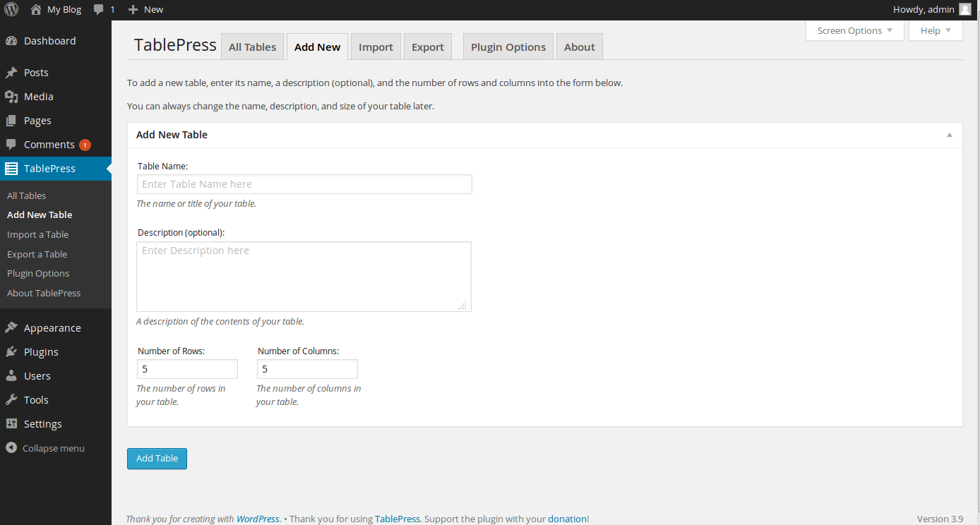Expand the Screen Options dropdown
Screen dimensions: 980x525
coord(854,31)
